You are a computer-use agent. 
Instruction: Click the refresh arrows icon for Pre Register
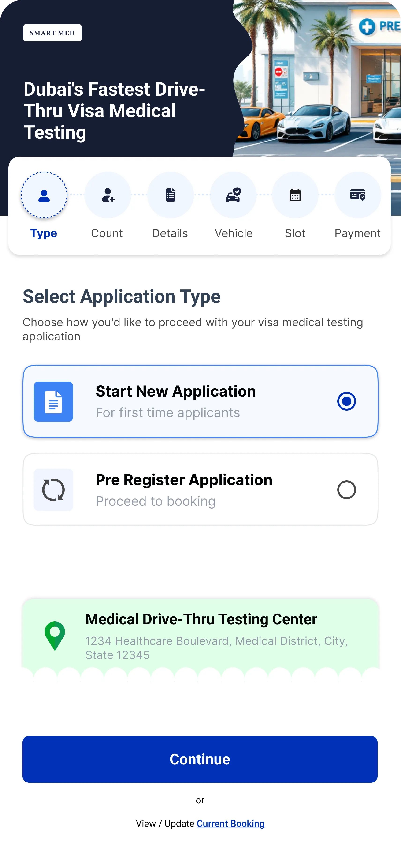tap(54, 490)
